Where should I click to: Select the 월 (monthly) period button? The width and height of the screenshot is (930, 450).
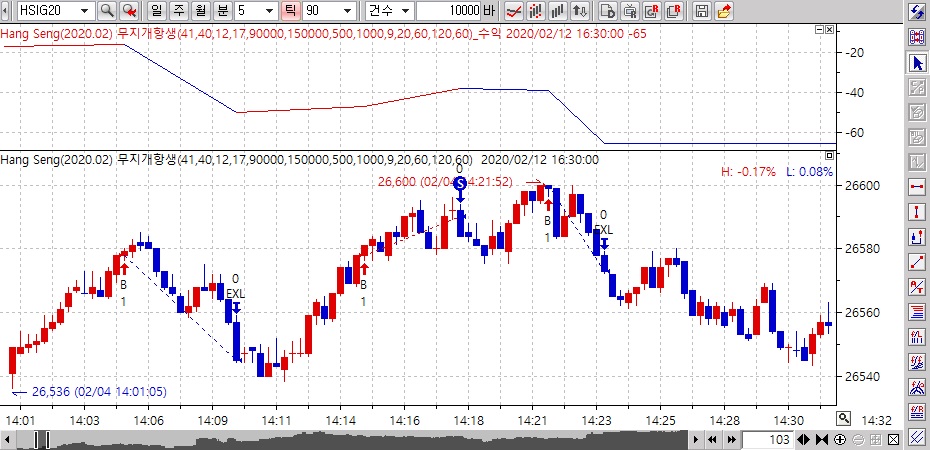199,11
